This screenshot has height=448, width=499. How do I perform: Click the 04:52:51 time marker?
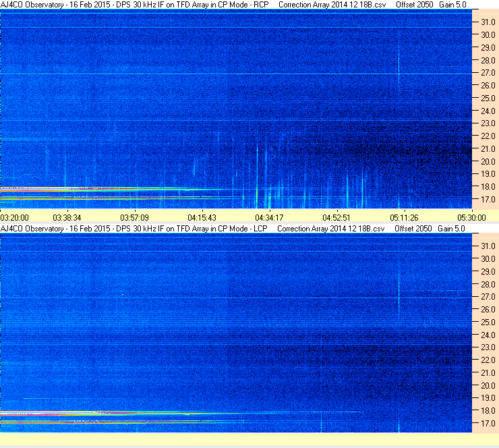tap(336, 218)
